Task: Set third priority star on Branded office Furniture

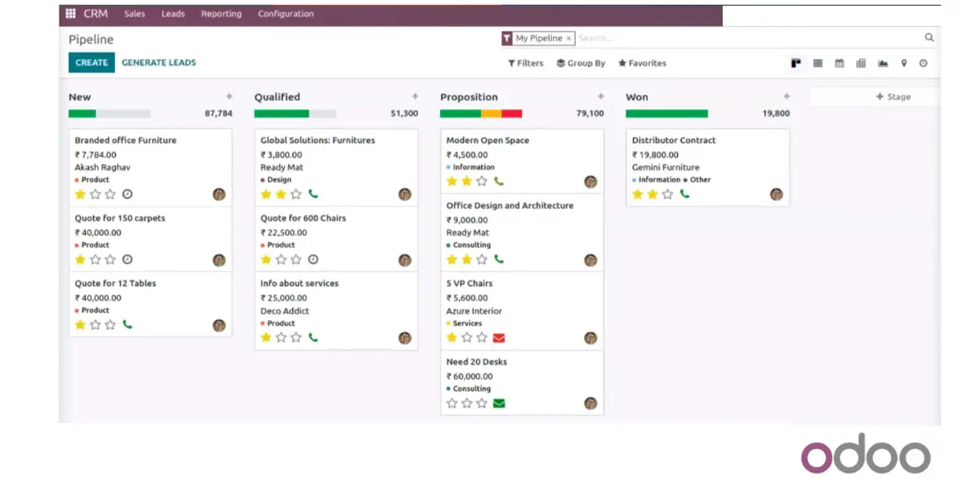Action: click(110, 194)
